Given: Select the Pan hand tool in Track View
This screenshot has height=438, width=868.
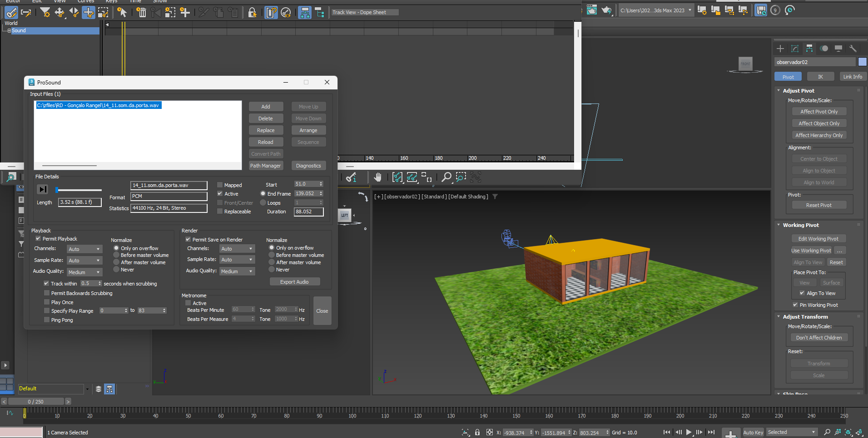Looking at the screenshot, I should (377, 177).
